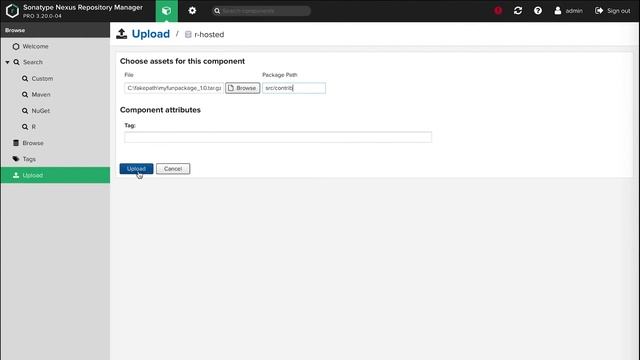Click the blue Upload button
This screenshot has height=360, width=640.
(x=136, y=169)
